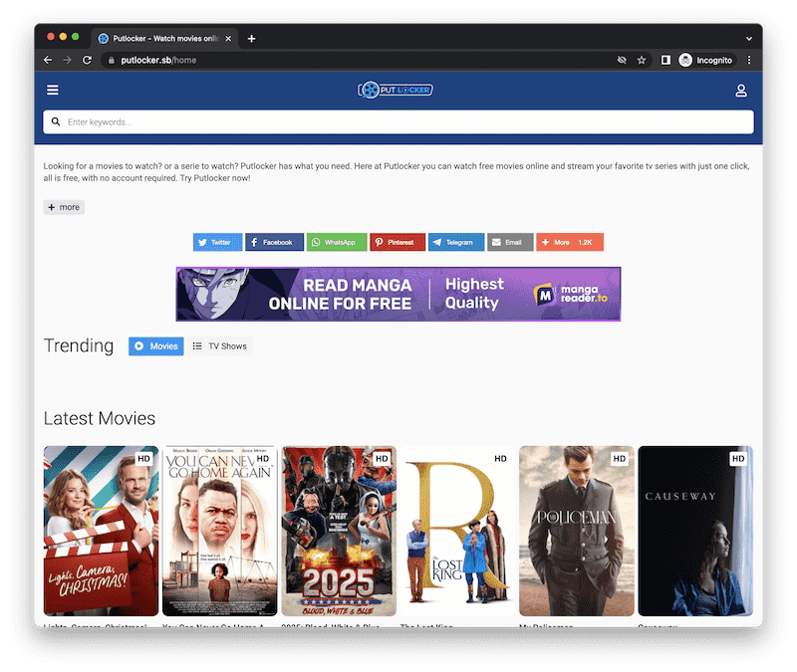
Task: Expand the + more description
Action: (64, 207)
